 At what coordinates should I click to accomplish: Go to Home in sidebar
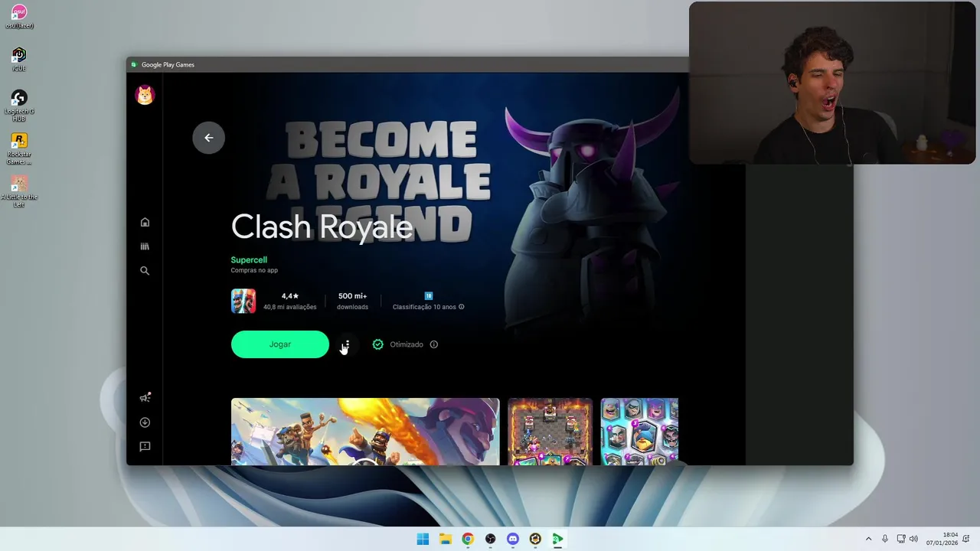click(x=145, y=222)
